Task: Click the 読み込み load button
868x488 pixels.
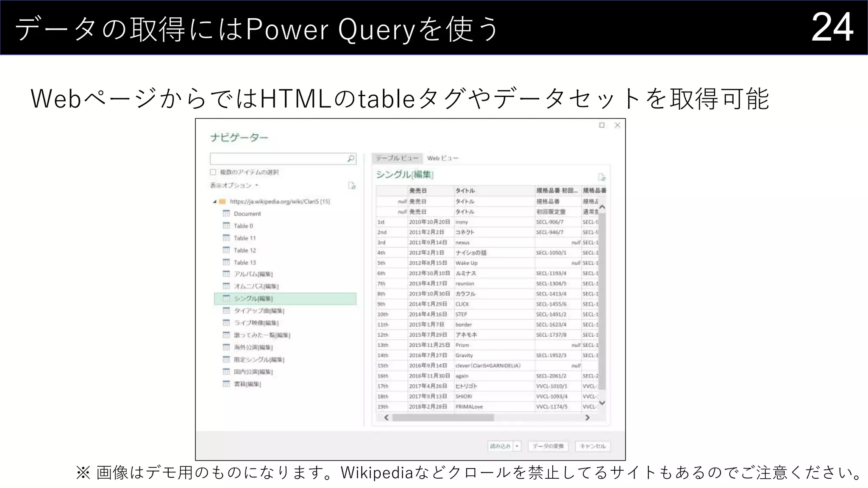Action: 501,446
